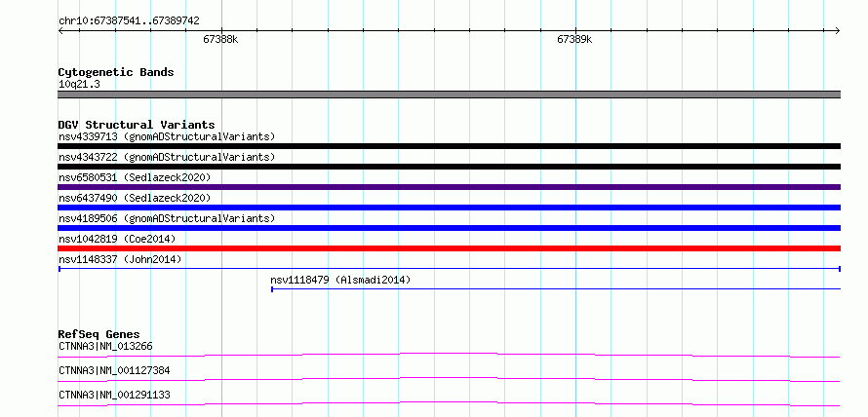The image size is (868, 417).
Task: Click the magenta line for CTNNA3|NM_001127384
Action: pyautogui.click(x=449, y=379)
